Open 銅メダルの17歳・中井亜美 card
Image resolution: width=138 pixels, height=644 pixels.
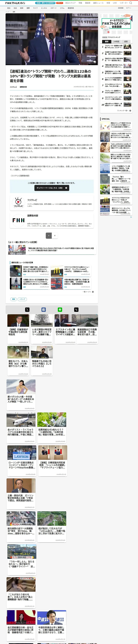(21, 395)
